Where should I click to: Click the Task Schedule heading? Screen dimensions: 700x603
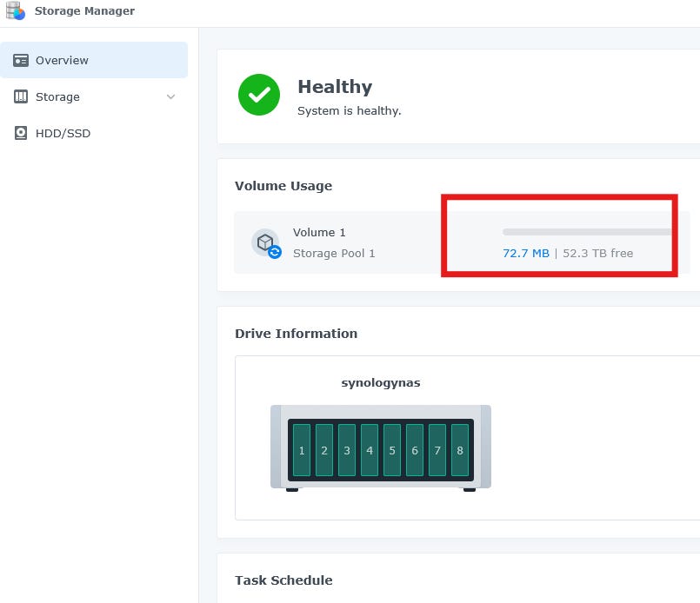284,580
